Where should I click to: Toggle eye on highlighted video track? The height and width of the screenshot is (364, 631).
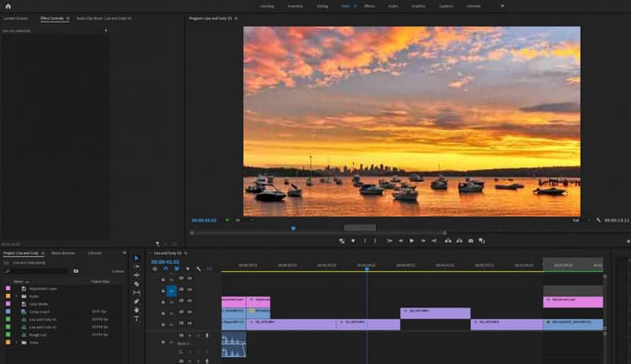pyautogui.click(x=189, y=289)
